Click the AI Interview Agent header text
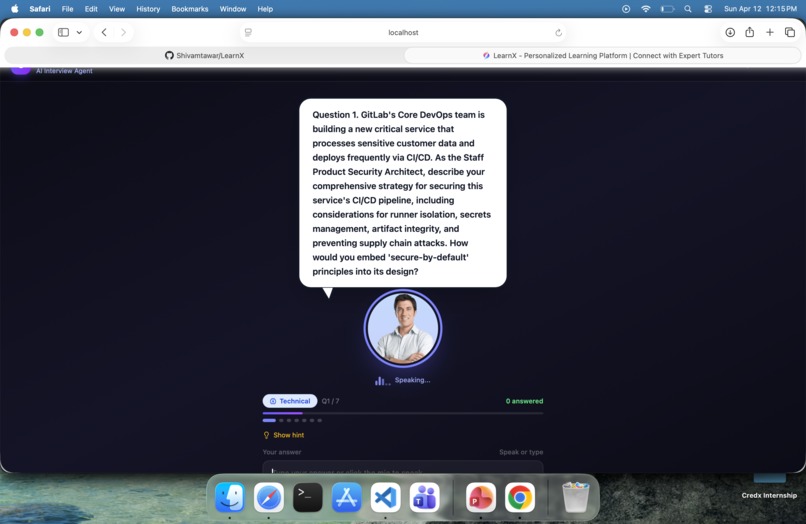Viewport: 806px width, 524px height. (64, 71)
